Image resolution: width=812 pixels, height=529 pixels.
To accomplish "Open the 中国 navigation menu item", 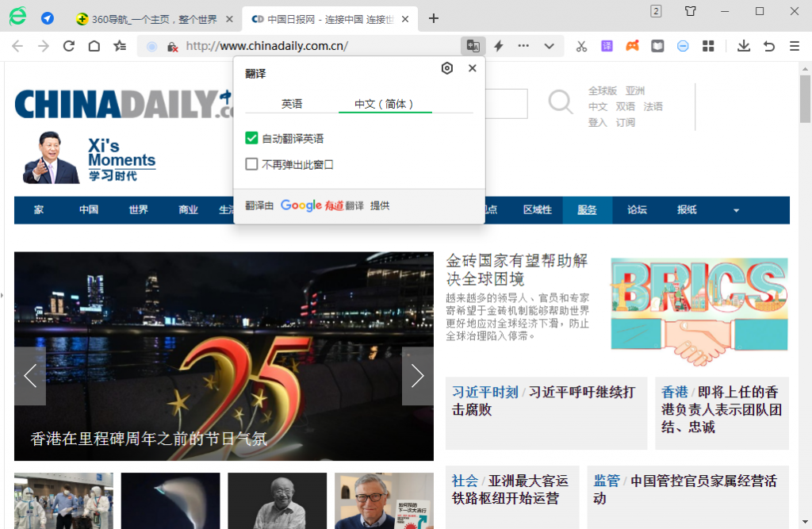I will [x=89, y=210].
